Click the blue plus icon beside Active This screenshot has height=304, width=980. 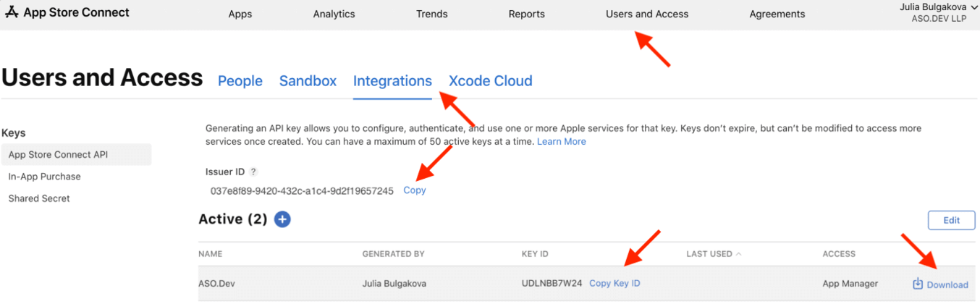pyautogui.click(x=282, y=219)
